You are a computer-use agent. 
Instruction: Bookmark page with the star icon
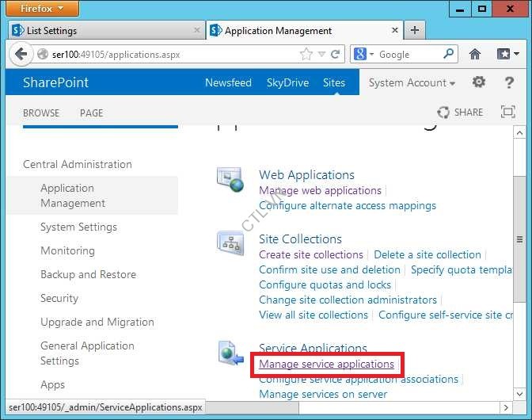tap(306, 55)
